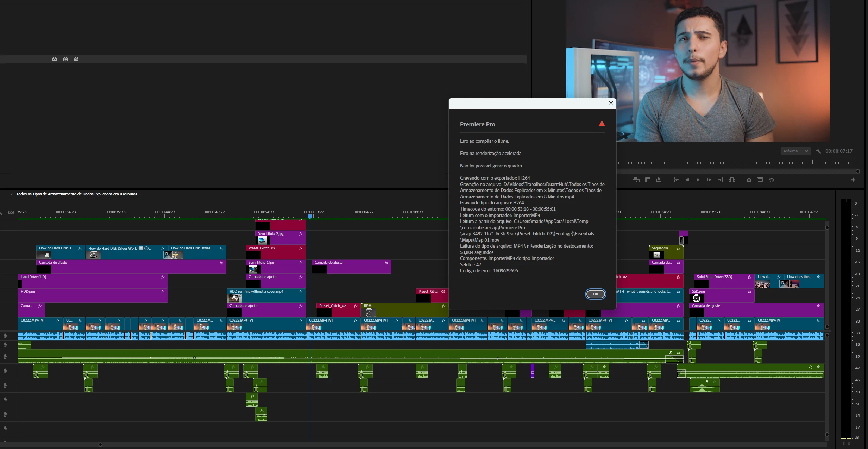Click the Go to Out point icon
Image resolution: width=868 pixels, height=449 pixels.
(721, 180)
